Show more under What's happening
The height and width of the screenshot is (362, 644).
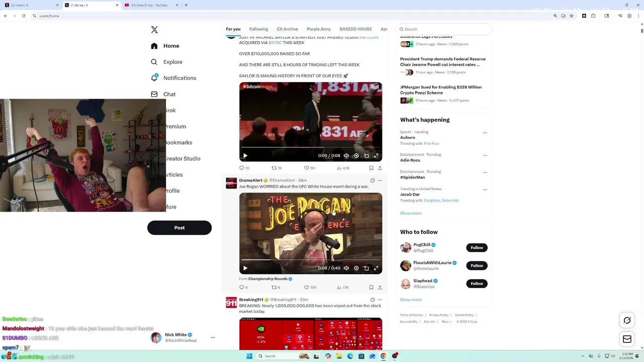[411, 213]
